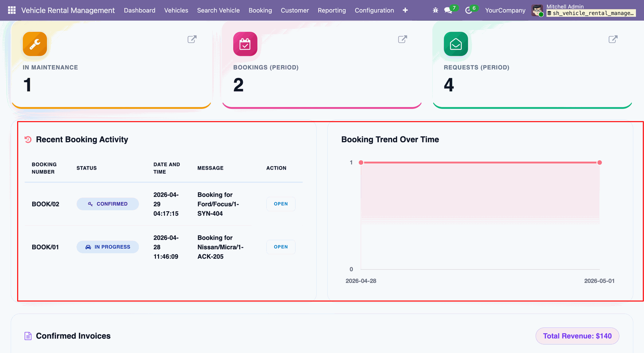
Task: Open booking BOOK/02 with Open button
Action: pos(281,204)
